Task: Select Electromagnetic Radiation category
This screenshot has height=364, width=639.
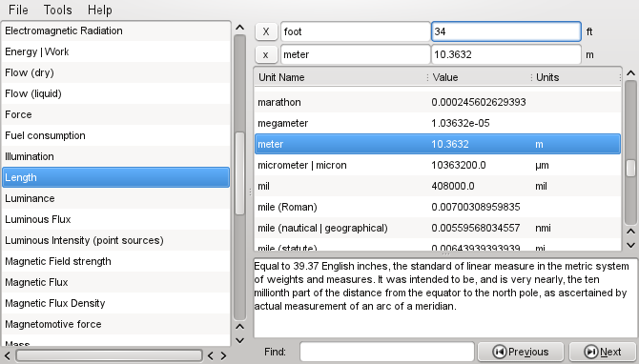Action: (x=115, y=30)
